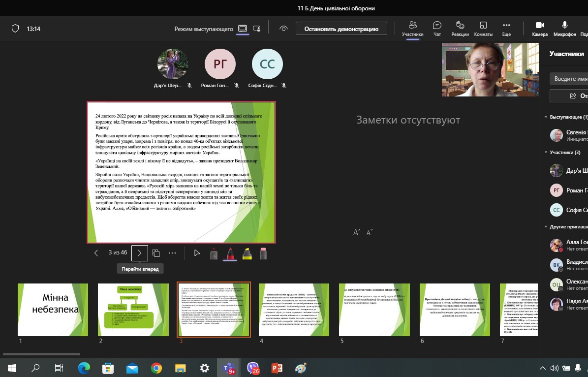
Task: Select the Мінна небезпека slide 1 thumbnail
Action: pos(53,310)
